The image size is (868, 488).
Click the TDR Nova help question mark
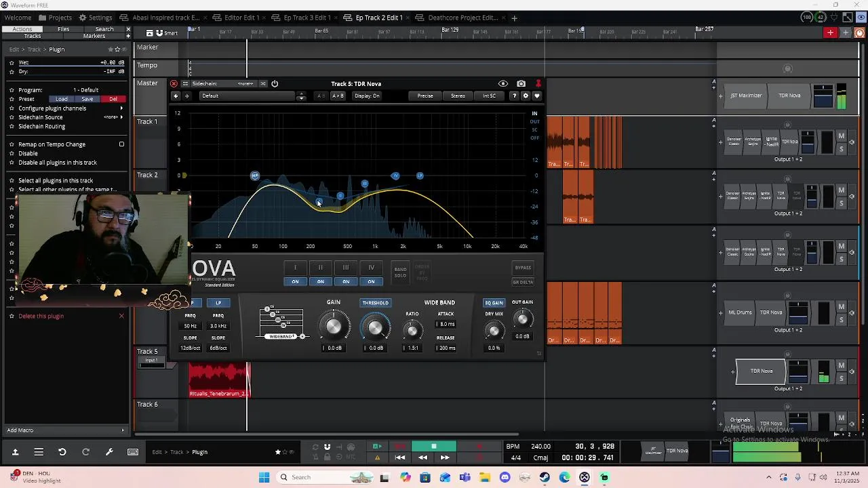514,96
